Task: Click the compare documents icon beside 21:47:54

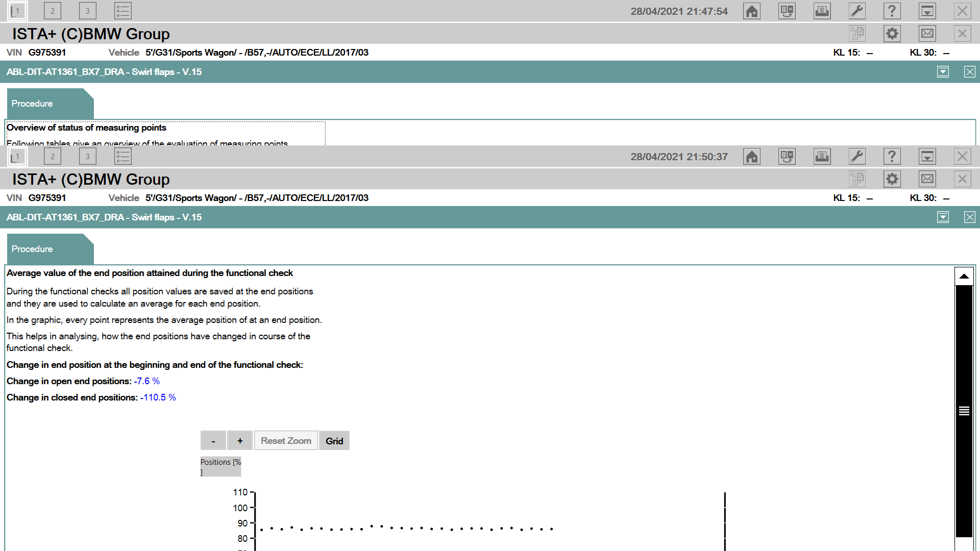Action: pyautogui.click(x=787, y=11)
